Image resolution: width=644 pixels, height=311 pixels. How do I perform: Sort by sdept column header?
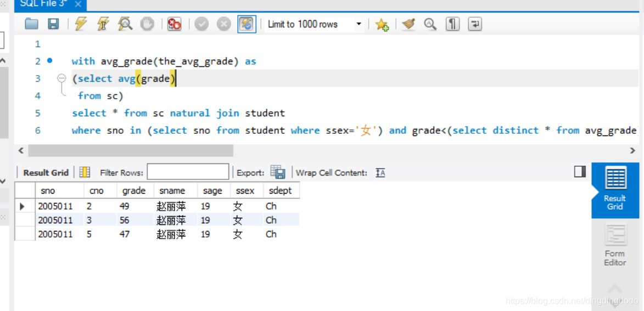(x=281, y=191)
